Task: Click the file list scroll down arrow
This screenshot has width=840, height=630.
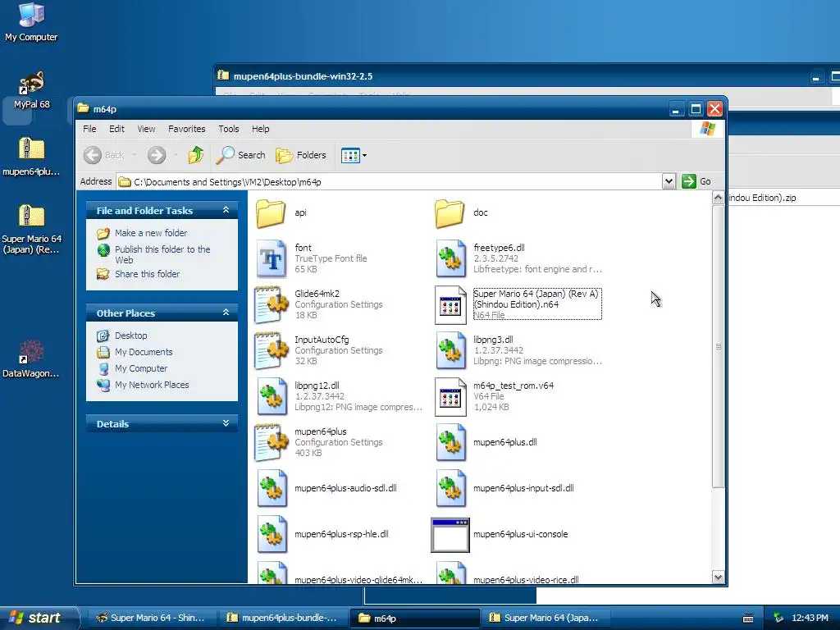Action: click(x=718, y=577)
